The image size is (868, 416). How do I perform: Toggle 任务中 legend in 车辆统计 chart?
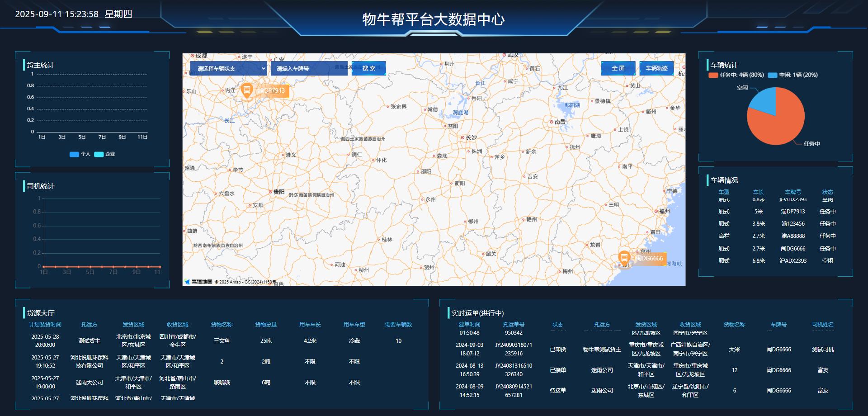(736, 75)
